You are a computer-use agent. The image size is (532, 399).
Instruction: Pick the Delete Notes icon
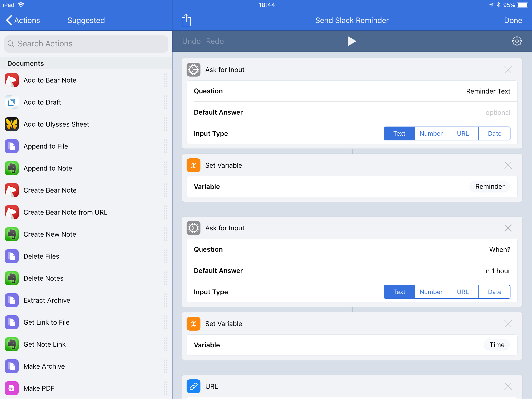[11, 278]
